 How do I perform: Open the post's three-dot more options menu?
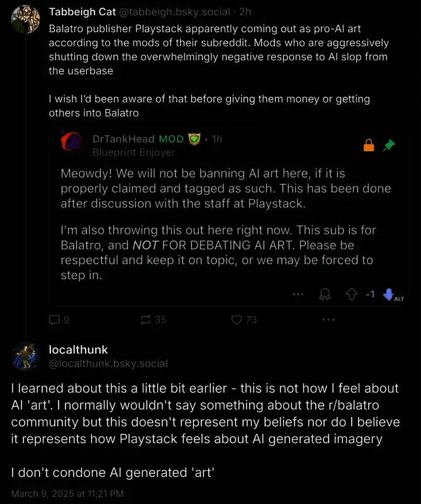pyautogui.click(x=328, y=319)
